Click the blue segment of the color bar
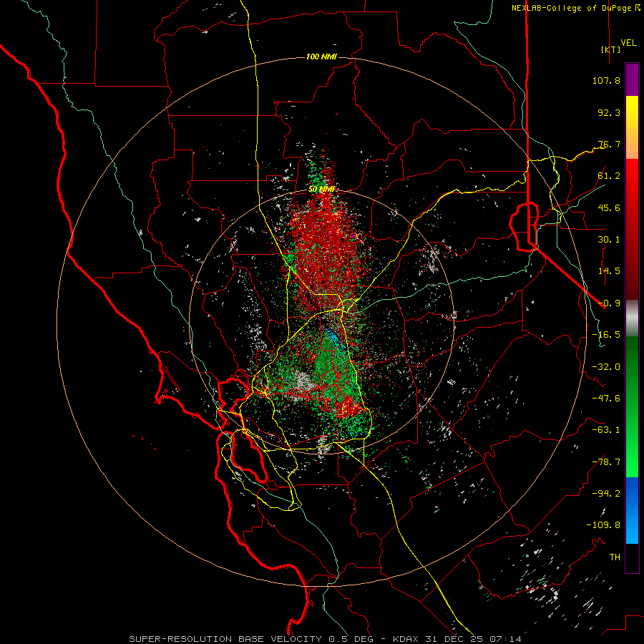The height and width of the screenshot is (644, 644). click(x=632, y=510)
